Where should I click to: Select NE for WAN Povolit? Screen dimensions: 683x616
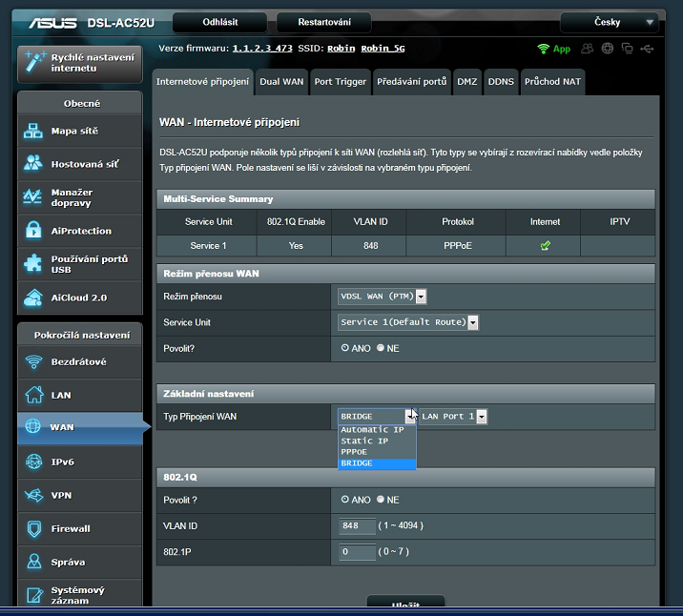click(x=381, y=349)
